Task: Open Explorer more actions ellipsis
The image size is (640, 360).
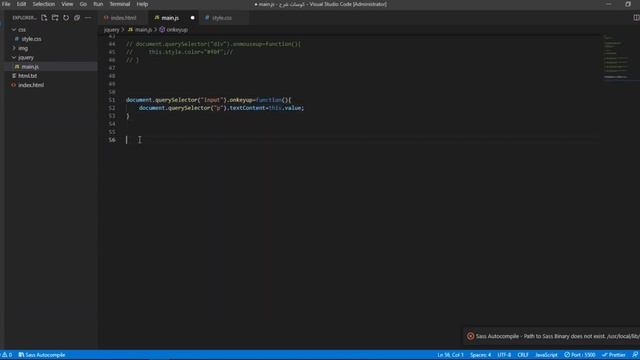Action: pos(88,18)
